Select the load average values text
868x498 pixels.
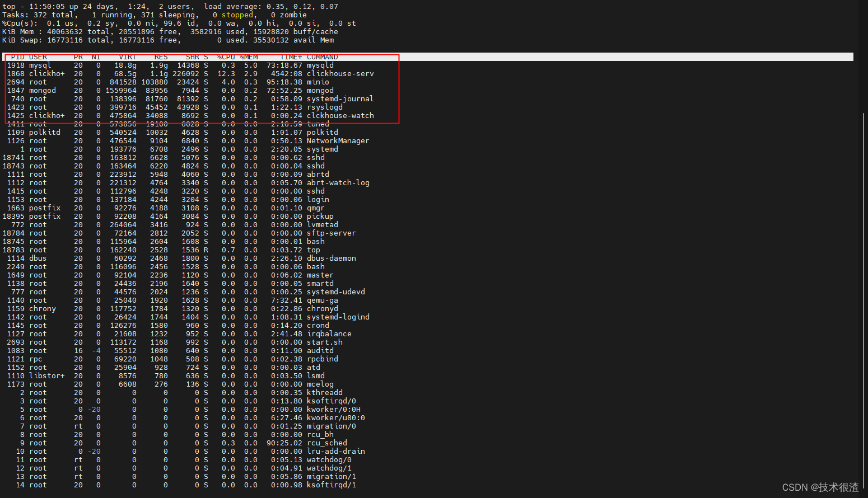302,7
